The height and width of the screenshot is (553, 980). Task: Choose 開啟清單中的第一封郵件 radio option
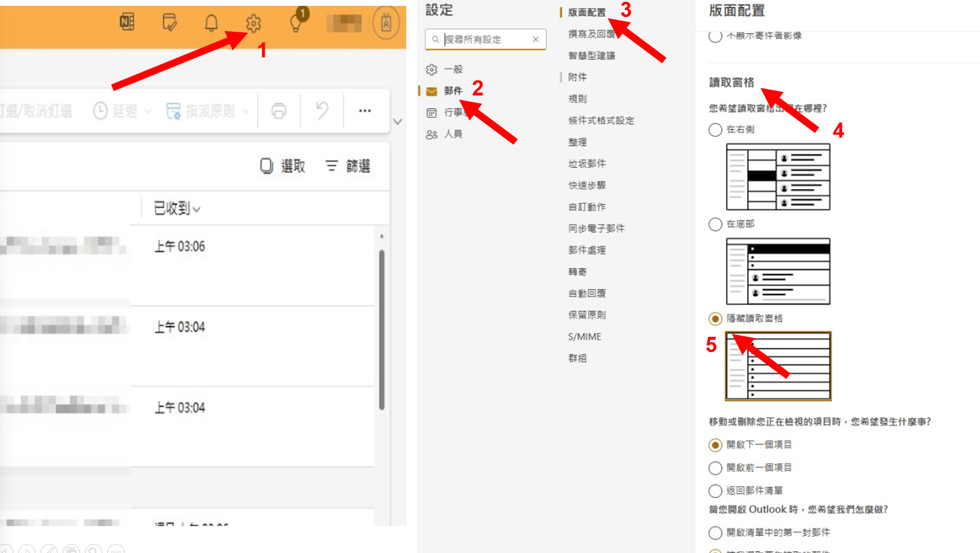pos(715,532)
